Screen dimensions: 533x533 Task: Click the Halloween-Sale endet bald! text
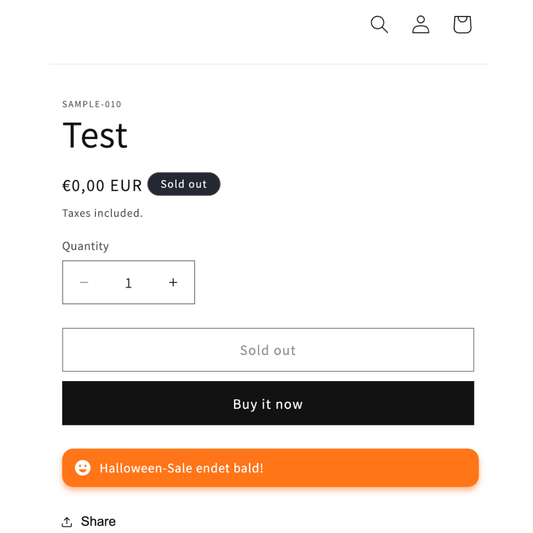point(181,468)
